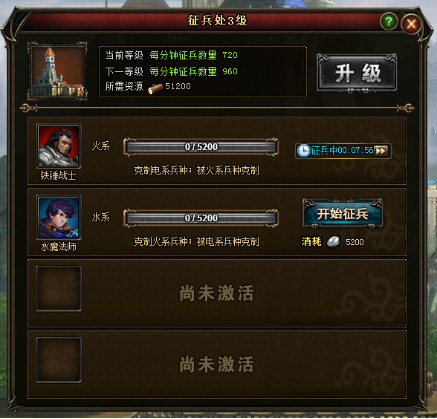The height and width of the screenshot is (419, 437).
Task: Click the clock icon beside 征兵中 timer
Action: click(x=303, y=151)
